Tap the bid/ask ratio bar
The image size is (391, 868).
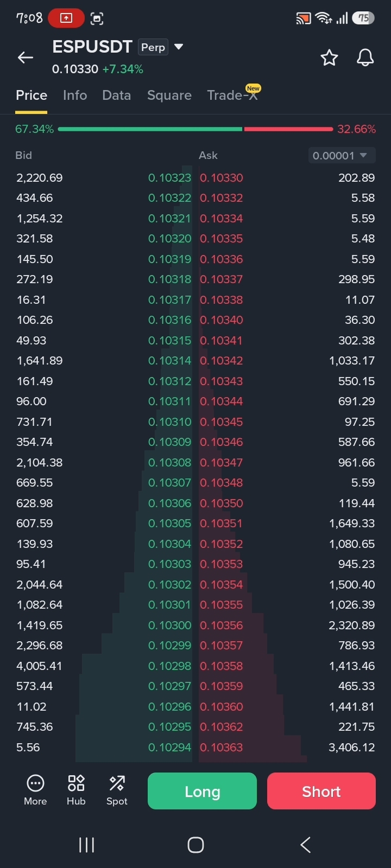[195, 129]
